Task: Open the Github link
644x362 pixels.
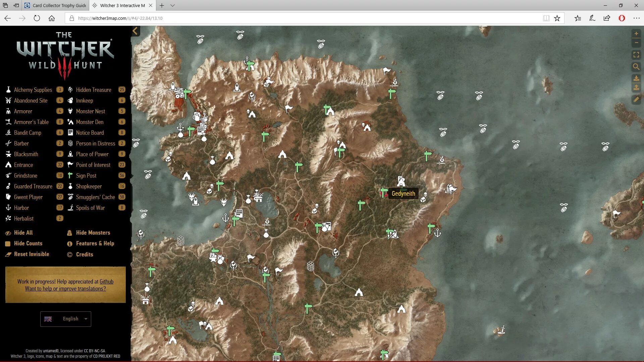Action: click(106, 282)
